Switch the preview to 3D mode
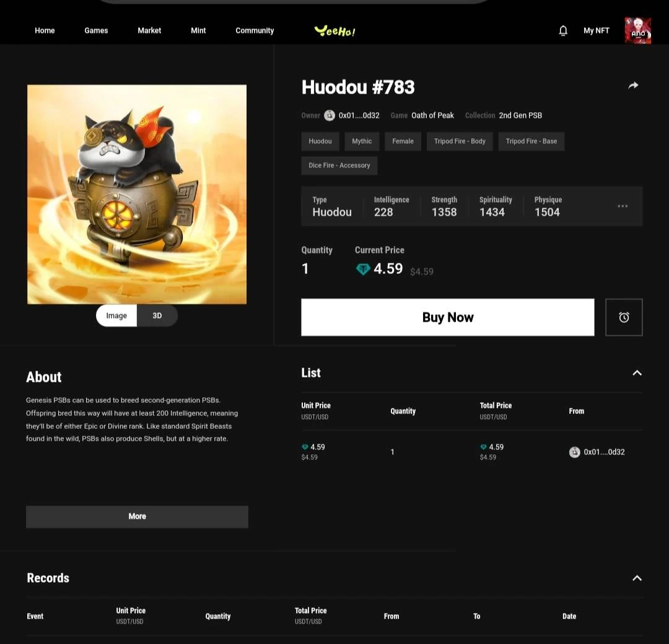 (157, 315)
